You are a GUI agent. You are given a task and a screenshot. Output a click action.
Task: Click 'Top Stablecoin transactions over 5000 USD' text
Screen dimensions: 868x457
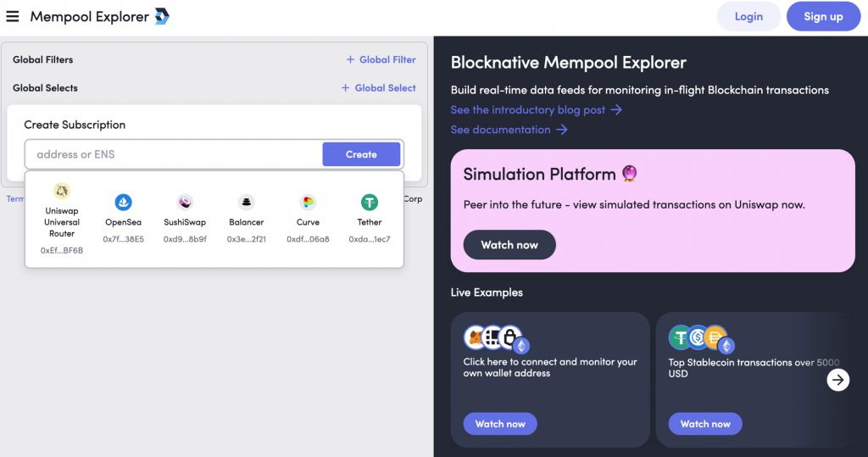coord(754,368)
